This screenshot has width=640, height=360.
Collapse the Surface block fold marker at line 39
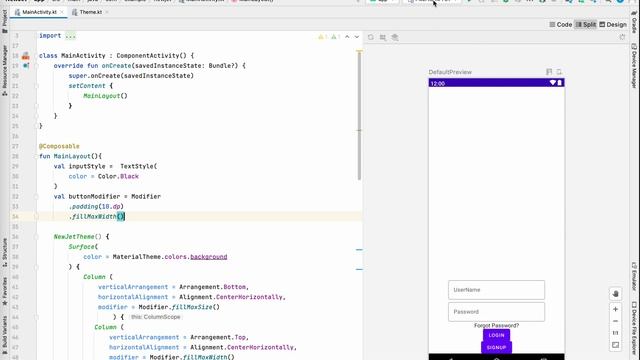point(36,267)
